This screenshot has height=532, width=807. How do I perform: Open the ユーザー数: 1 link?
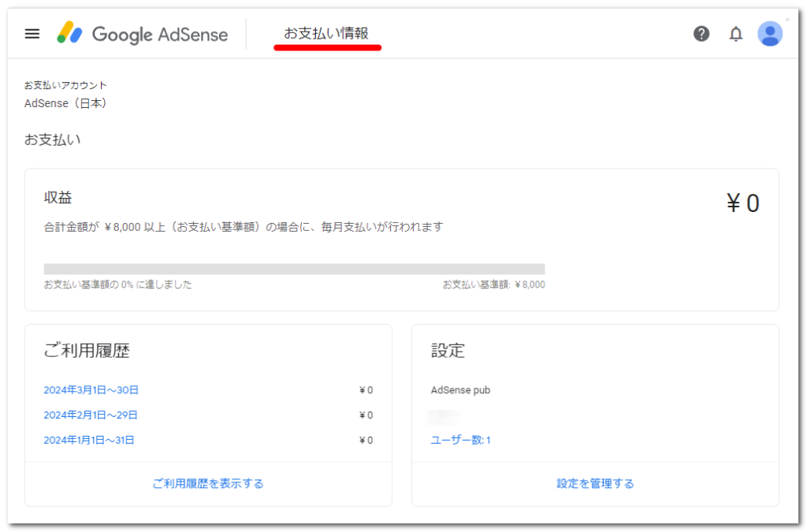coord(461,441)
